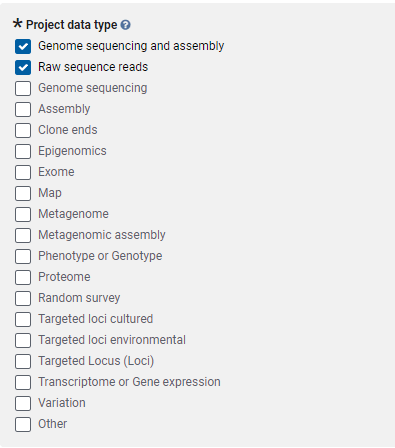Enable Phenotype or Genotype
Screen dimensions: 395x448
click(x=23, y=256)
